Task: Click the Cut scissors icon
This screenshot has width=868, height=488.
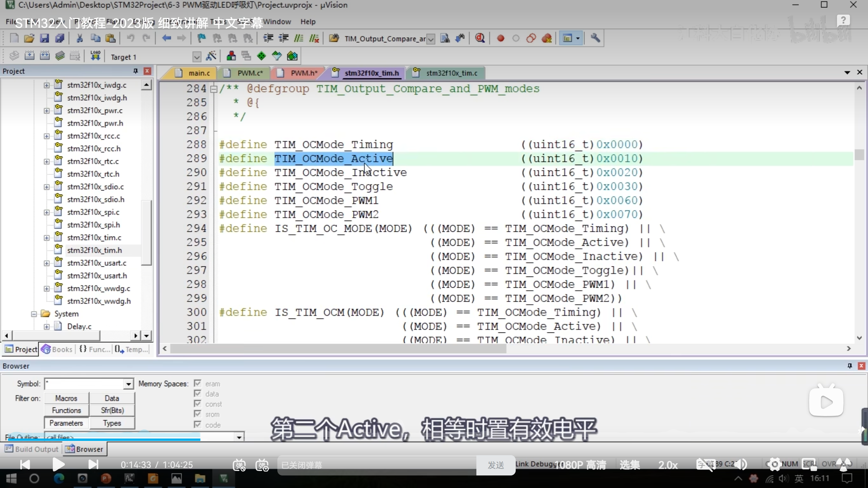Action: (80, 38)
